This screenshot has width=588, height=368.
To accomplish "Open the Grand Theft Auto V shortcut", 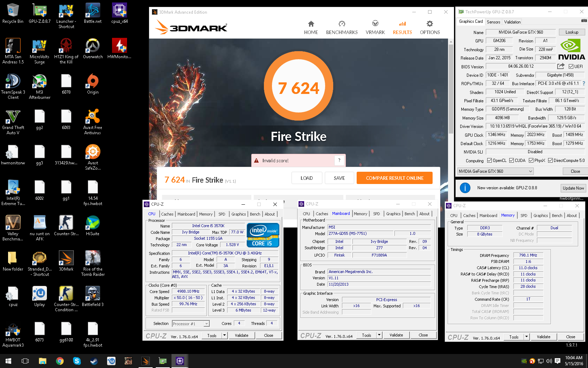I will point(13,122).
